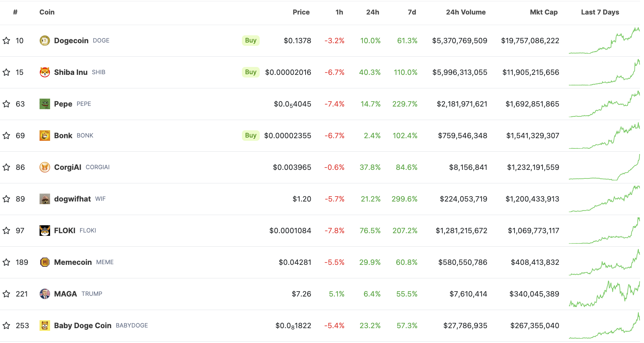Open Shiba Inu's 7-day sparkline chart
The width and height of the screenshot is (644, 343).
pos(604,72)
